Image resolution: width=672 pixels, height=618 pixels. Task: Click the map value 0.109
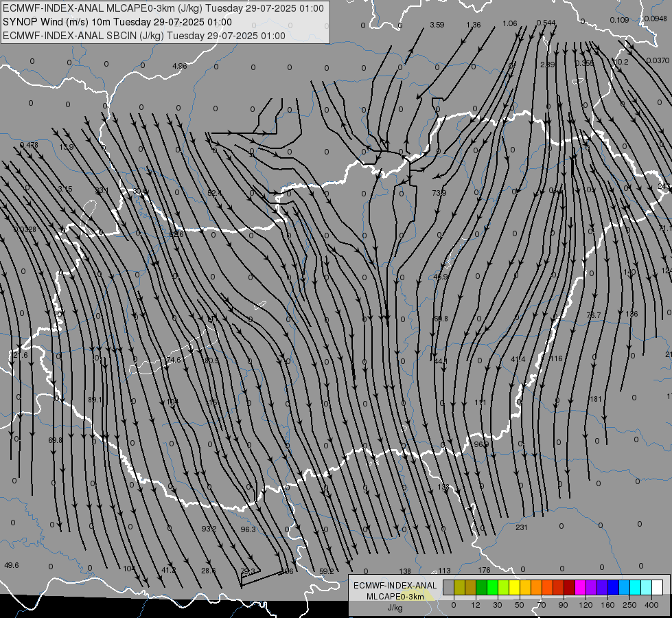(619, 20)
